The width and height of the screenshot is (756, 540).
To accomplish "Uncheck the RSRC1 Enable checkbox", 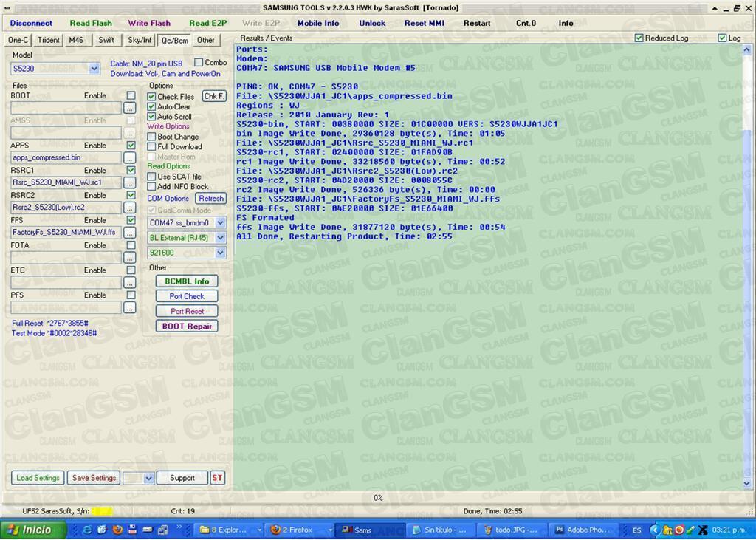I will click(x=131, y=171).
